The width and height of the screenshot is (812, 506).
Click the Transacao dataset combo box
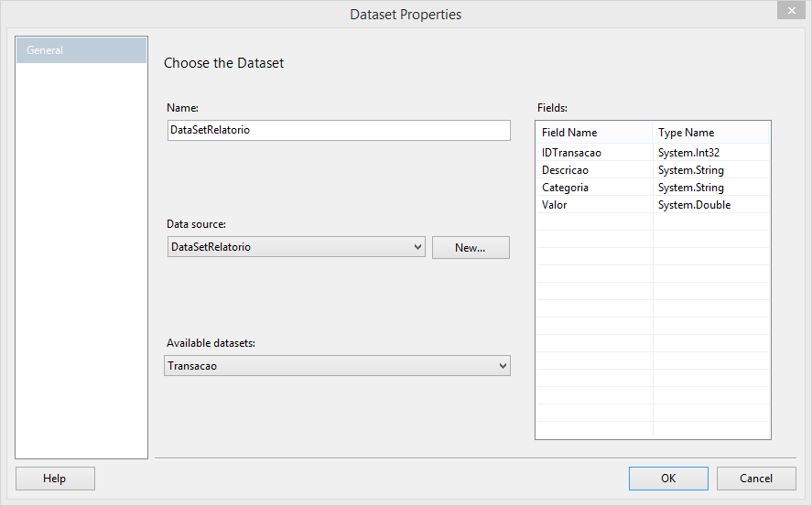pos(337,366)
